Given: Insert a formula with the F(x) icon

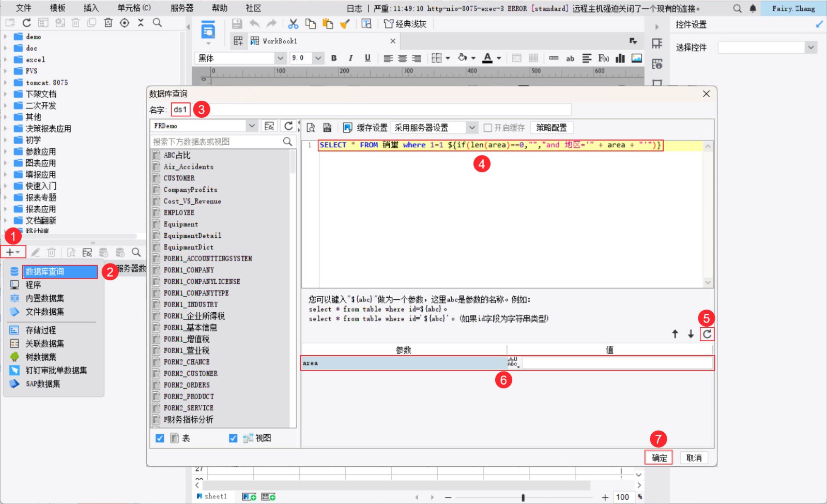Looking at the screenshot, I should click(x=603, y=58).
